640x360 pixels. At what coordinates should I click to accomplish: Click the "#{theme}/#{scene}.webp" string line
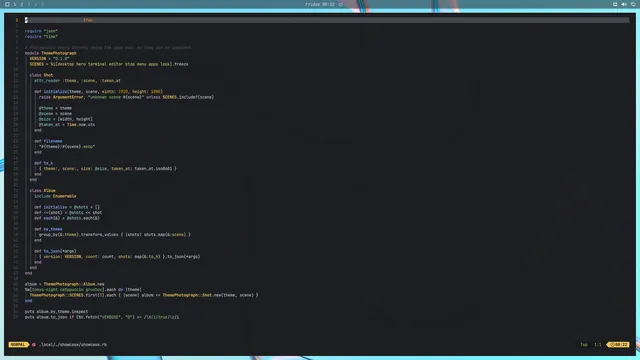(67, 147)
